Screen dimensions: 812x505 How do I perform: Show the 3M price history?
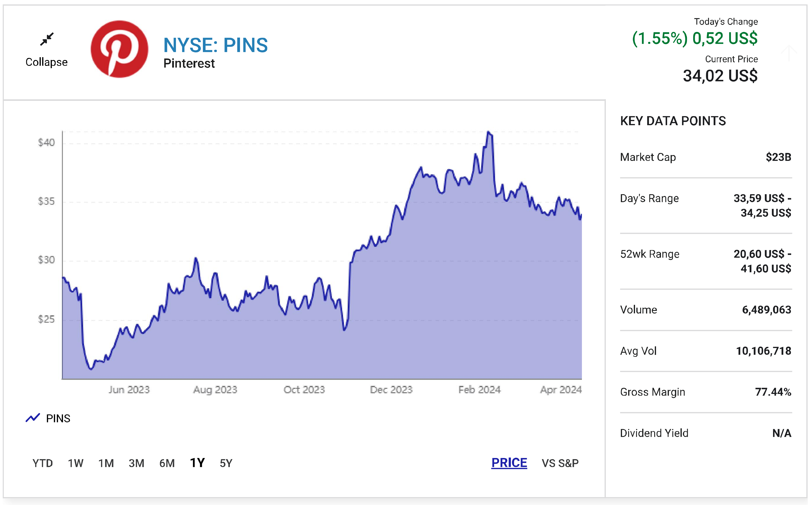[136, 463]
